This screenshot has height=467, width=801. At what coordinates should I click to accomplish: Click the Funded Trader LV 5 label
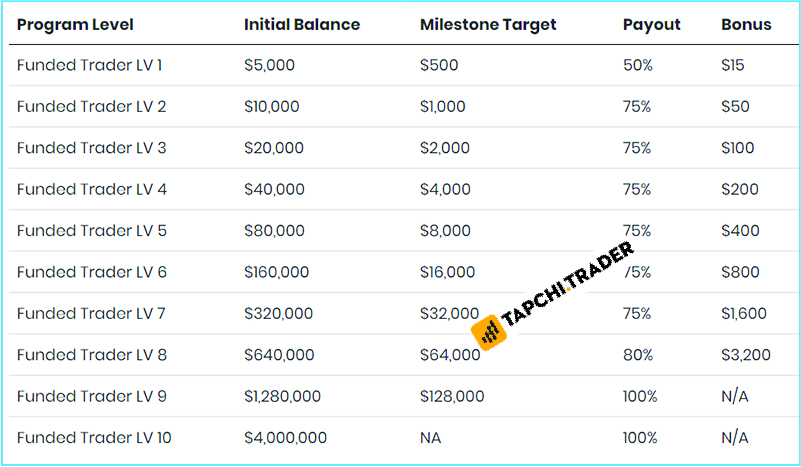click(91, 231)
